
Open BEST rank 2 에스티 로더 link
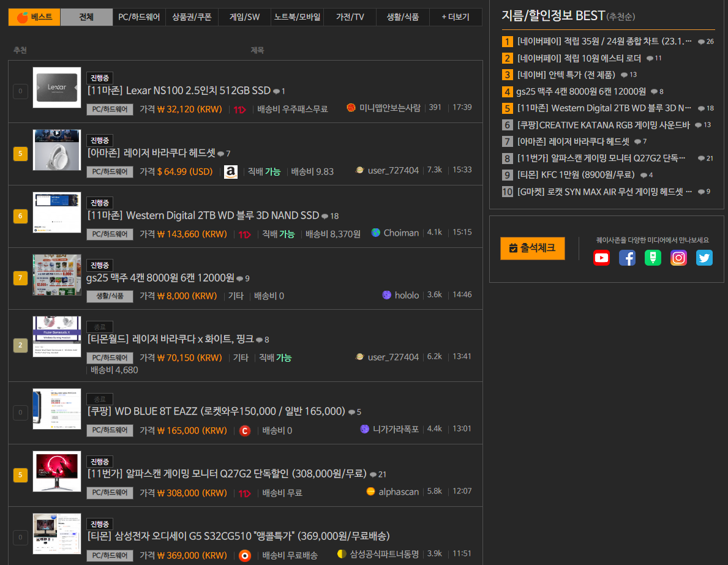pos(579,58)
